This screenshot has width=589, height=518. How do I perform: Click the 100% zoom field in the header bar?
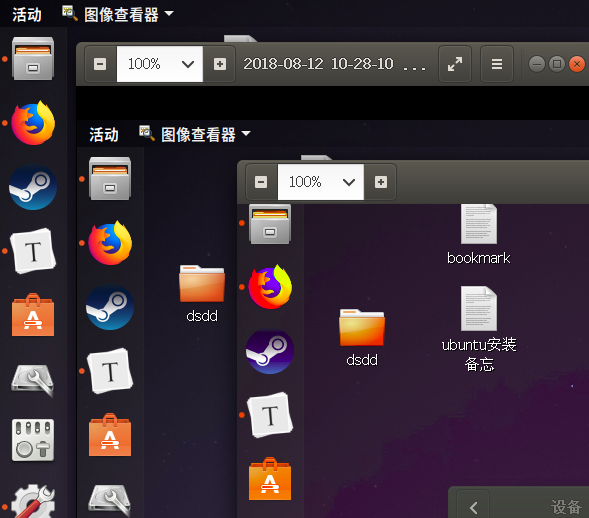[x=160, y=64]
